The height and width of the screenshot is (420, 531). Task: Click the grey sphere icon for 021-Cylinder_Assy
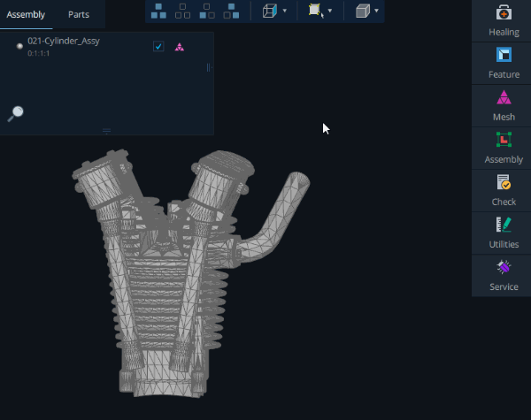19,46
